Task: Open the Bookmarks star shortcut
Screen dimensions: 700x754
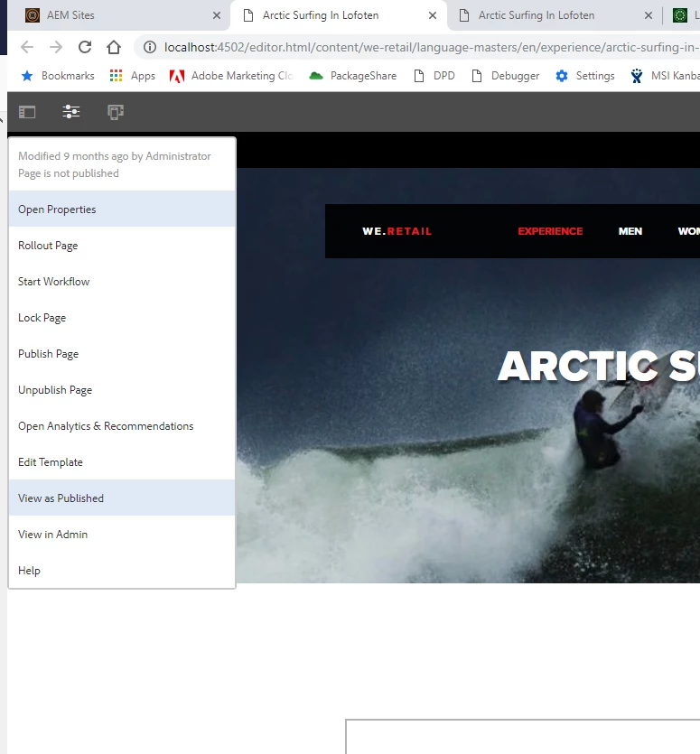Action: click(58, 76)
